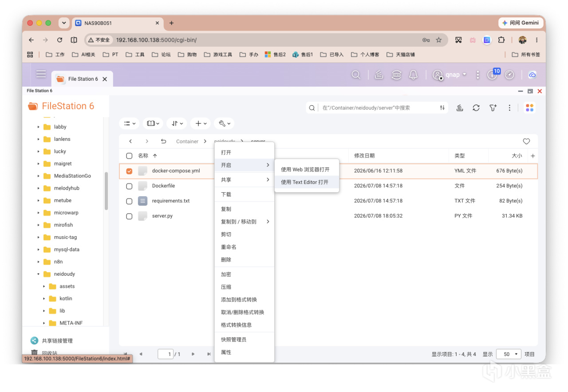Open 共享链接管理 link in sidebar
This screenshot has width=568, height=392.
point(57,341)
